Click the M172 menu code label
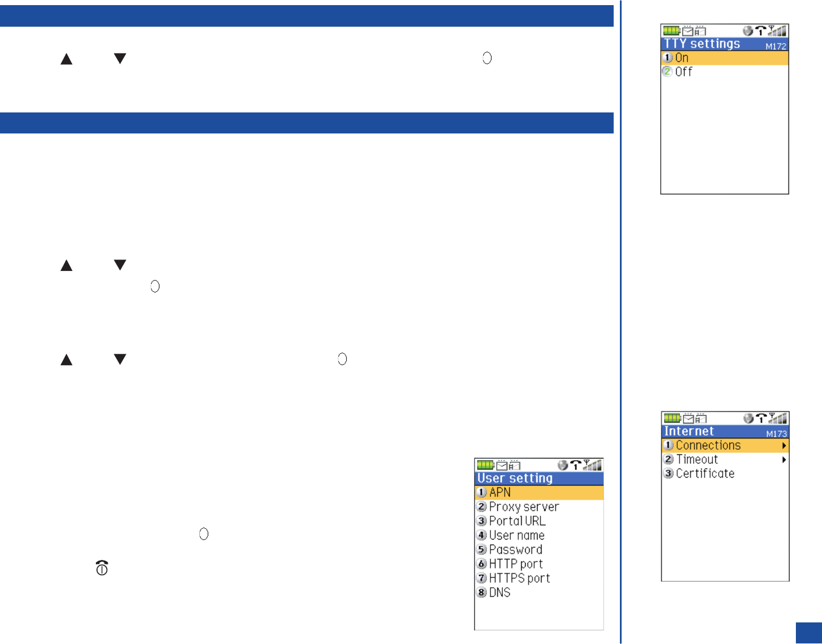Image resolution: width=822 pixels, height=644 pixels. tap(775, 47)
